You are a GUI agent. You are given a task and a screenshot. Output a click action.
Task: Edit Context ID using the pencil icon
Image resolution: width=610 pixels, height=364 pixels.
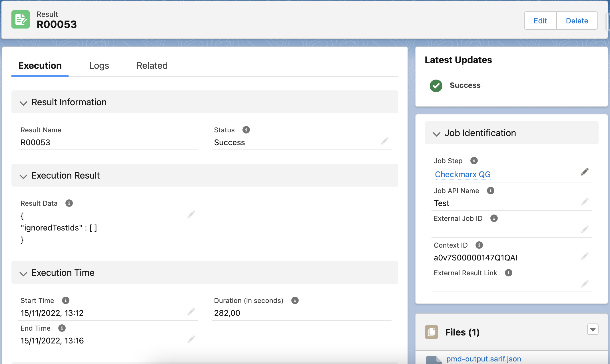585,256
